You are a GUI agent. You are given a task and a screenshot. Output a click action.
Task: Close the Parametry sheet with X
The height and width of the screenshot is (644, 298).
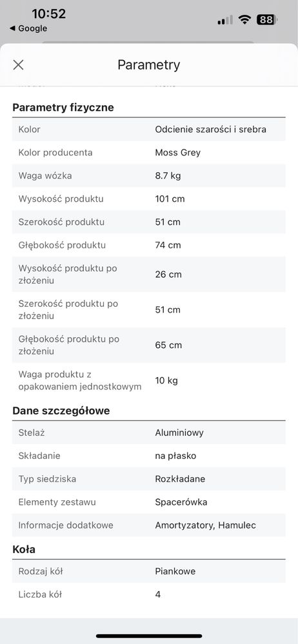18,65
